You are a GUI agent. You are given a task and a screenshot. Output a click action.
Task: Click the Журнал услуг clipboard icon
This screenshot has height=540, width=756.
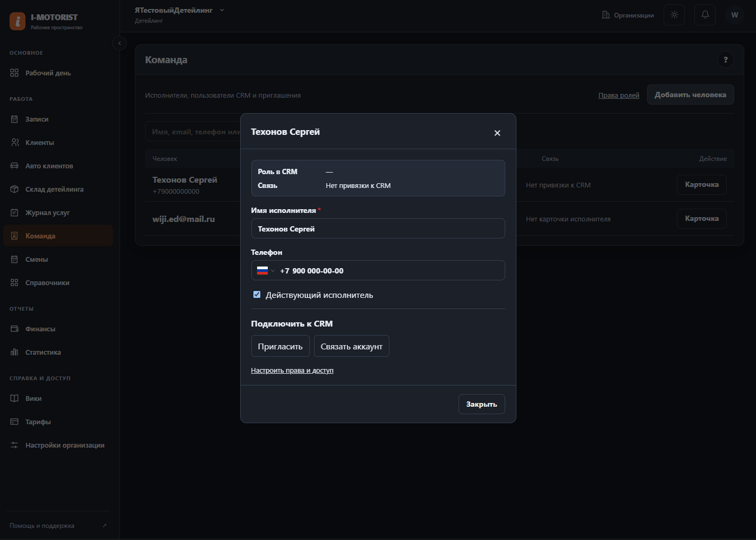click(x=14, y=212)
